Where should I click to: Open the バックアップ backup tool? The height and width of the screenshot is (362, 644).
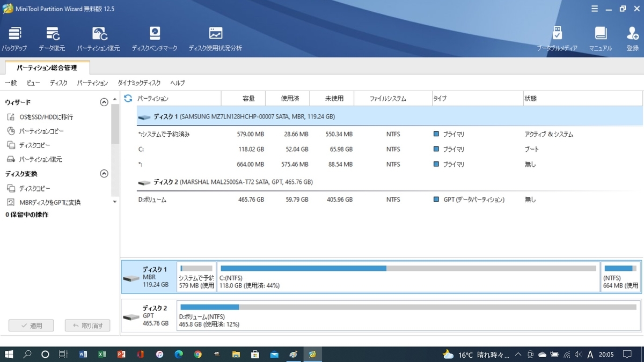click(14, 39)
